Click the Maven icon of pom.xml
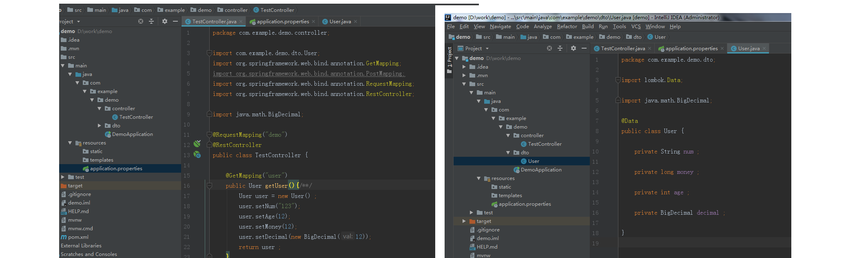Image resolution: width=868 pixels, height=258 pixels. pyautogui.click(x=64, y=237)
